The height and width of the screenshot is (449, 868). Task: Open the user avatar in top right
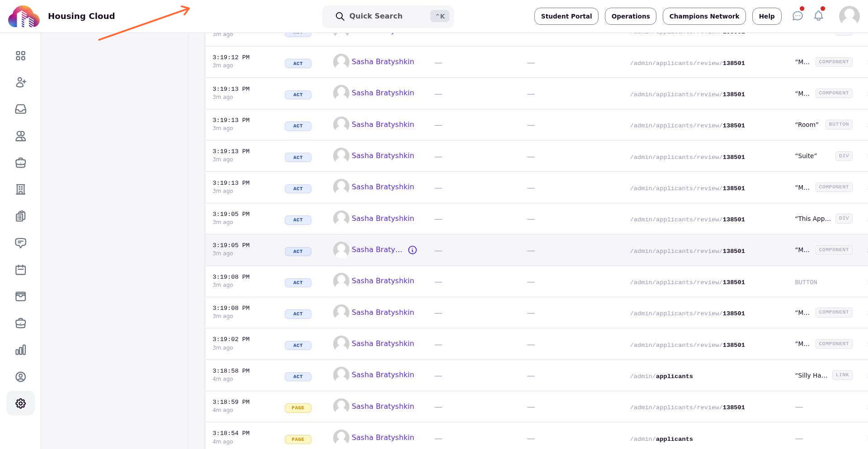[849, 16]
